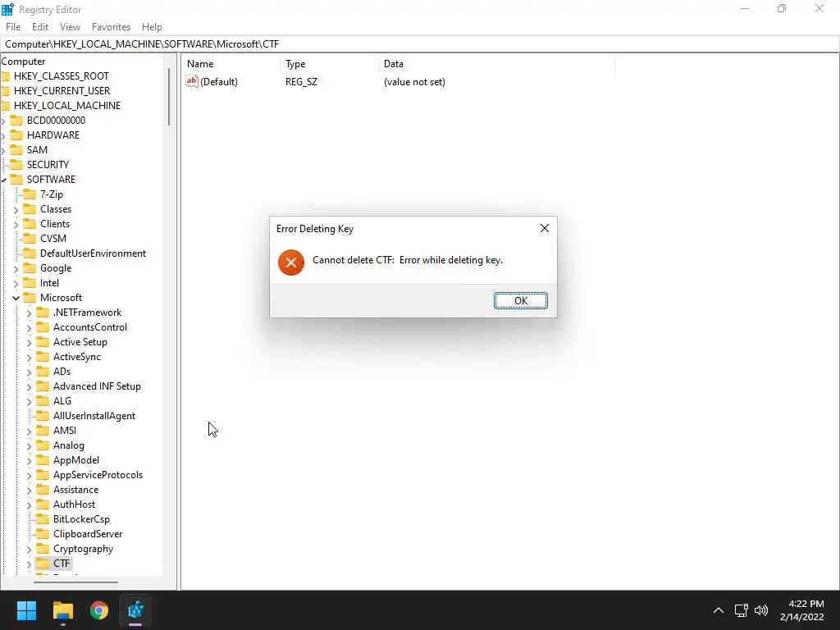
Task: Expand the Active Setup key
Action: [x=29, y=342]
